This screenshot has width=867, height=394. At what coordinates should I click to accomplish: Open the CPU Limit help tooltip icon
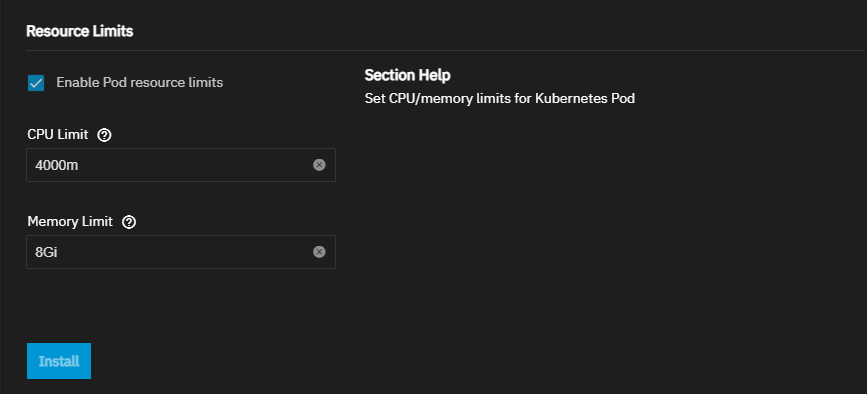tap(104, 135)
